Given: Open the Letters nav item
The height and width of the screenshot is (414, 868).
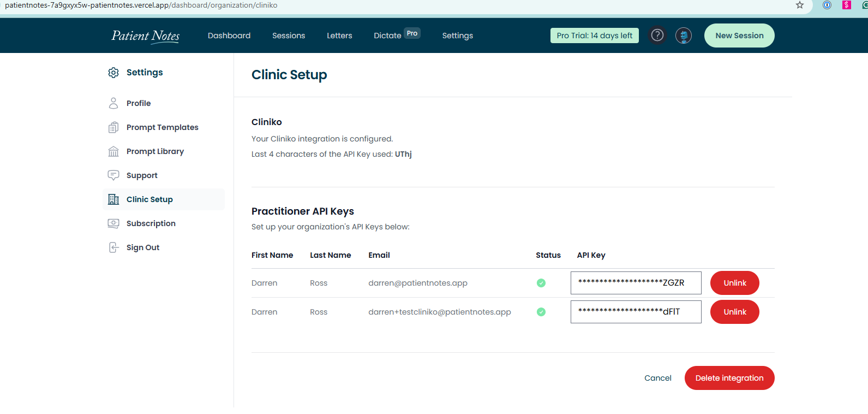Looking at the screenshot, I should coord(339,36).
